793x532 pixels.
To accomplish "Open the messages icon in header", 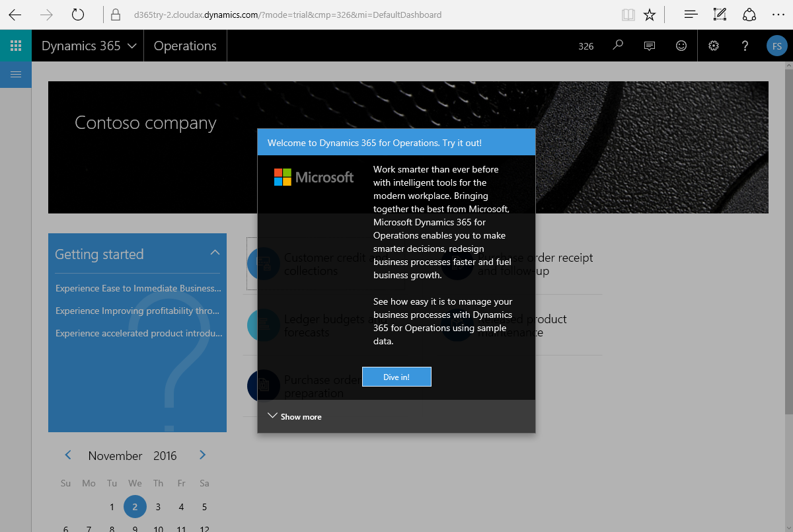I will pos(650,46).
